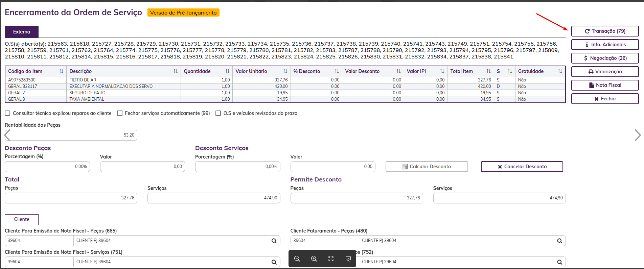Select the FILTRO DE AR description
The height and width of the screenshot is (269, 644).
click(x=83, y=80)
